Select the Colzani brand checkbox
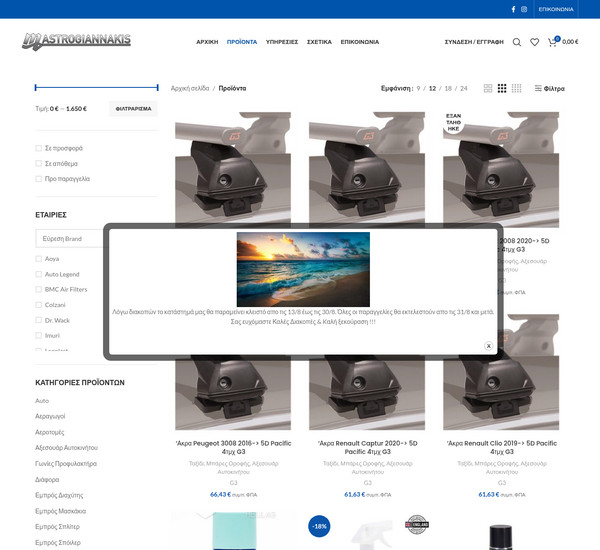 [x=38, y=305]
